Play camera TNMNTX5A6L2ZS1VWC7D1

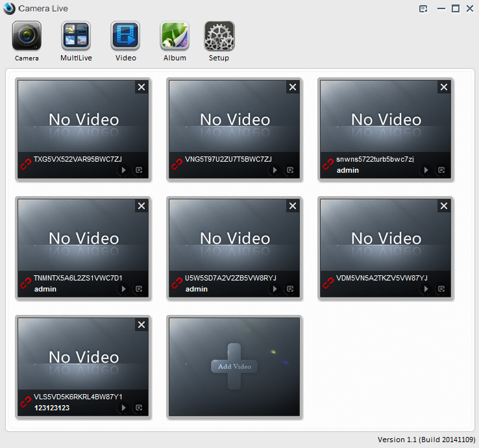tap(123, 289)
